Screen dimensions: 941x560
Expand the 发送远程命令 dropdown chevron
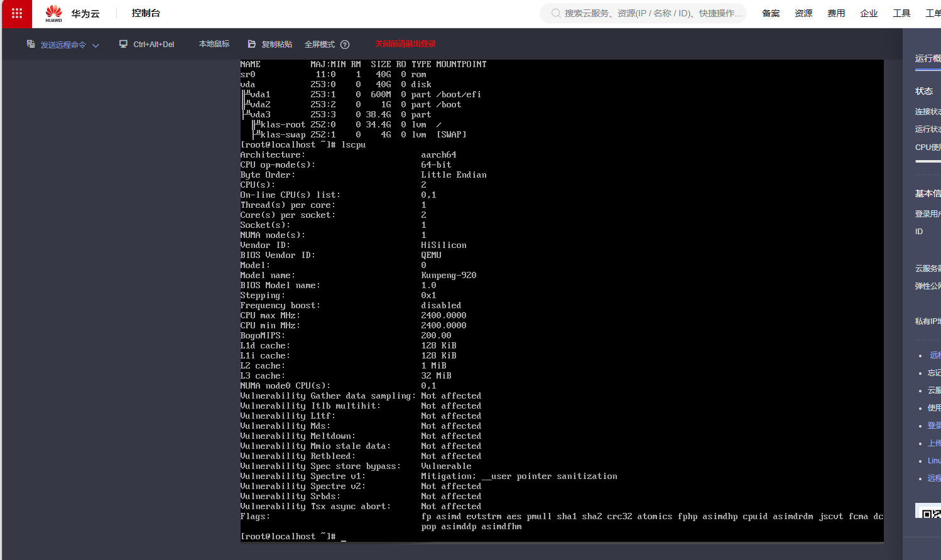pyautogui.click(x=95, y=45)
